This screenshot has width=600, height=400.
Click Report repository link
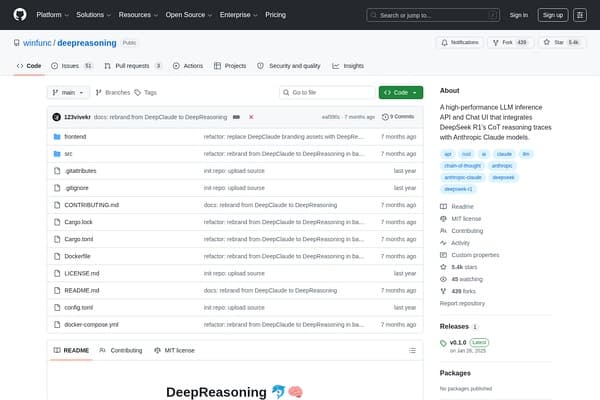pyautogui.click(x=462, y=304)
